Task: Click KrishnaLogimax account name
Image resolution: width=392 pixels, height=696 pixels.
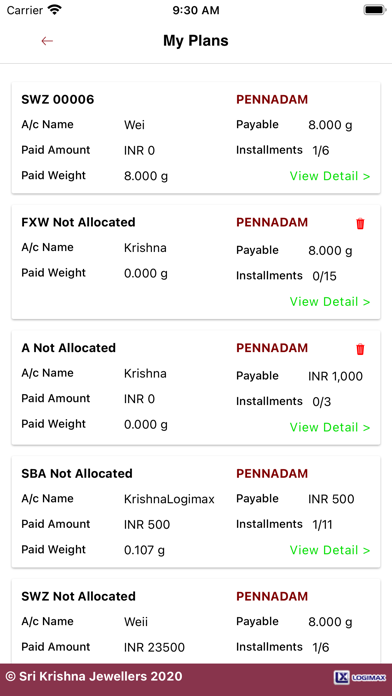Action: pos(169,499)
